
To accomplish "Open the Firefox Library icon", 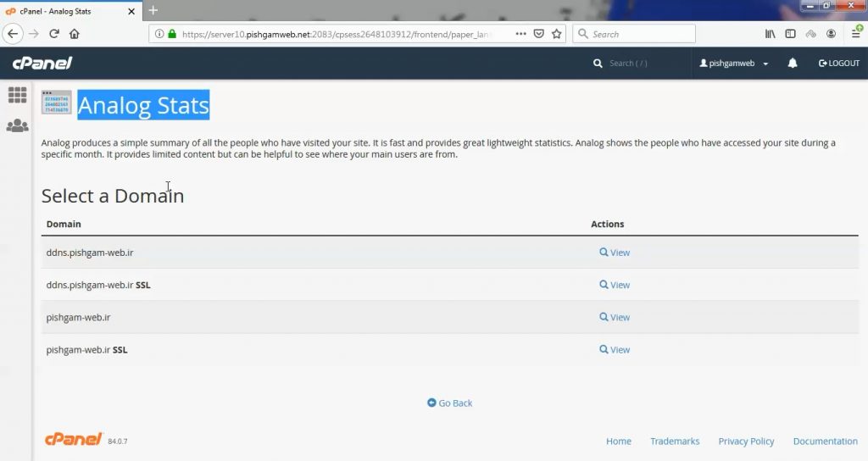I will (x=770, y=34).
